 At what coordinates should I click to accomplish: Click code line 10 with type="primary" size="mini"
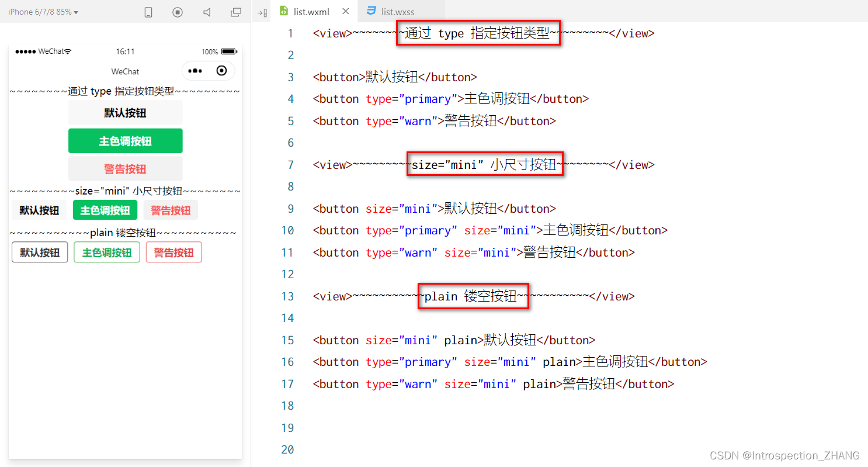490,230
